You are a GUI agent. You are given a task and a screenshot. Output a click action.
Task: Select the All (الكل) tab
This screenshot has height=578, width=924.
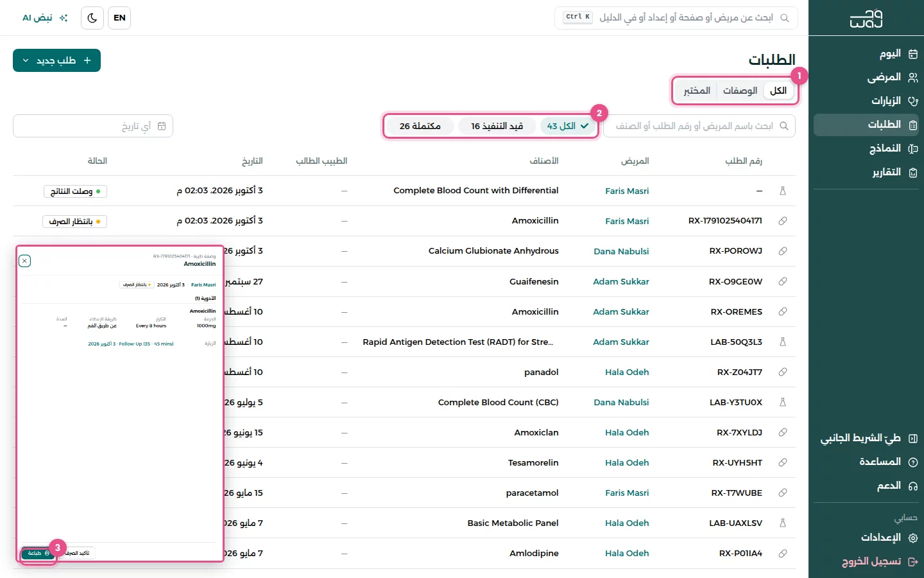[778, 91]
